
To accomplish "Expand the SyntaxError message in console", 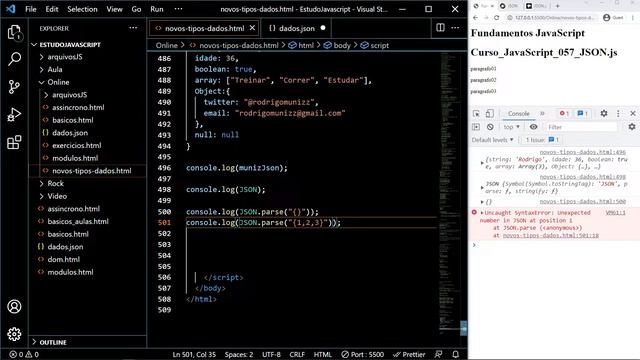I will [482, 213].
